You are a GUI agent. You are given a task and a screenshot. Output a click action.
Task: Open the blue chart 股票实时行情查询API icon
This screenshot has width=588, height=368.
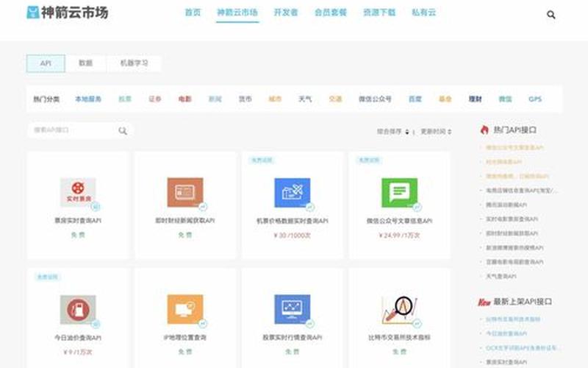(293, 309)
